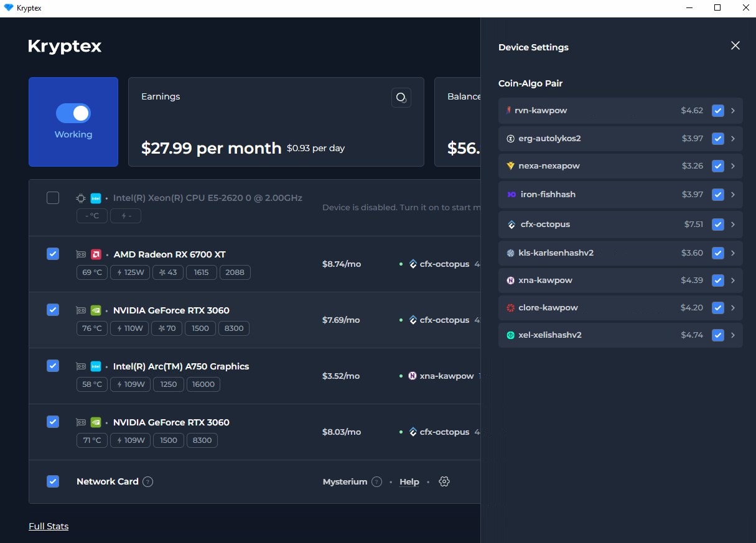The image size is (756, 543).
Task: Click the GPU card icon on the RX 6700 XT row
Action: pos(81,254)
